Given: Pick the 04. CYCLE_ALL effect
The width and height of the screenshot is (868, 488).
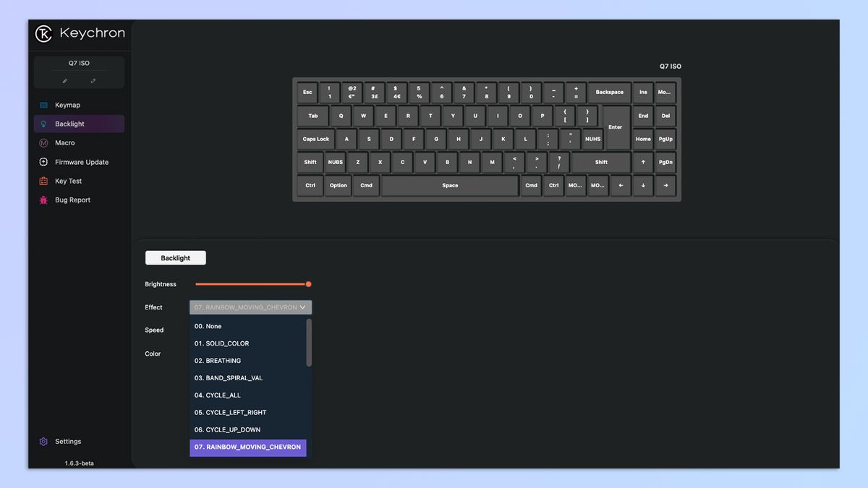Looking at the screenshot, I should coord(217,395).
